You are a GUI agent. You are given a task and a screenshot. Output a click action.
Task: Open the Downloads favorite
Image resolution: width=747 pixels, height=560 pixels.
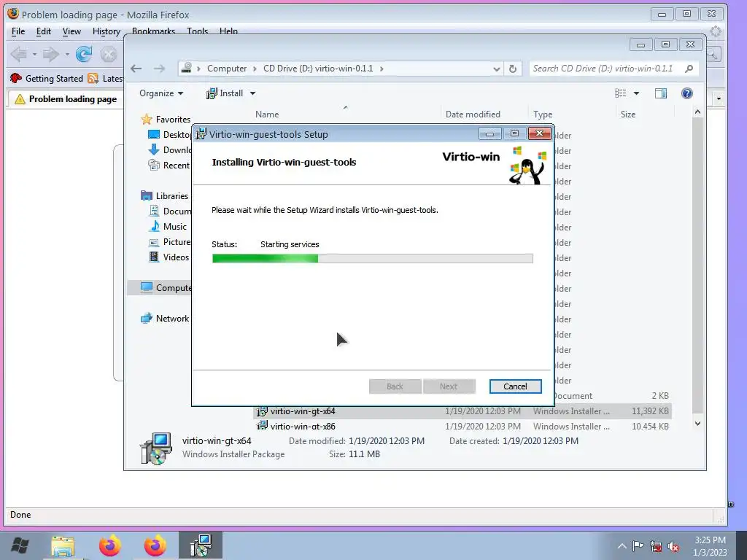(x=169, y=150)
